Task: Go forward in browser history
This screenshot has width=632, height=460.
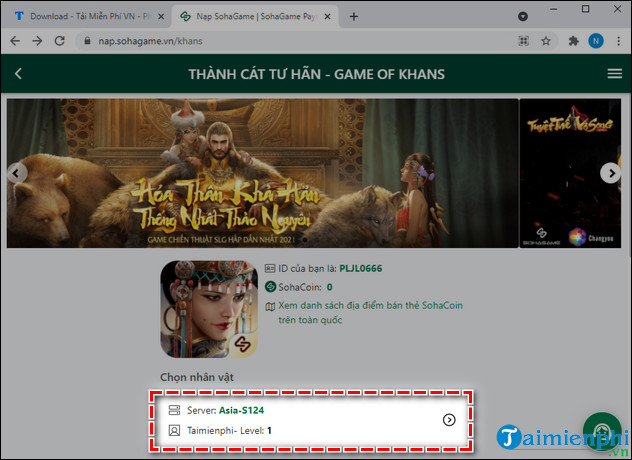Action: click(37, 41)
